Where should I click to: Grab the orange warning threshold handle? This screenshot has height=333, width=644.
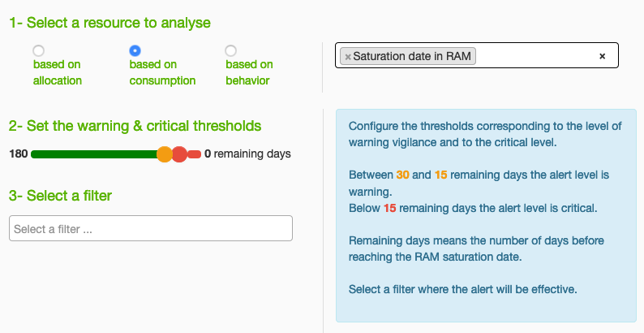tap(165, 154)
